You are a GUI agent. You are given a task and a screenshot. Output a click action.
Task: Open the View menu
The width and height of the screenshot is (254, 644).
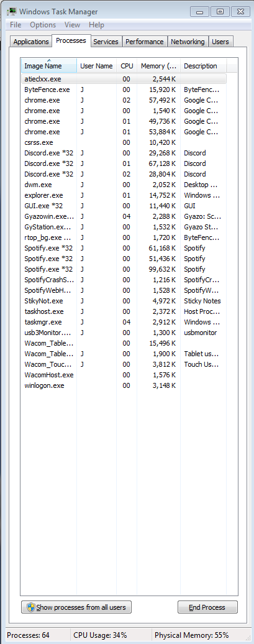click(72, 25)
